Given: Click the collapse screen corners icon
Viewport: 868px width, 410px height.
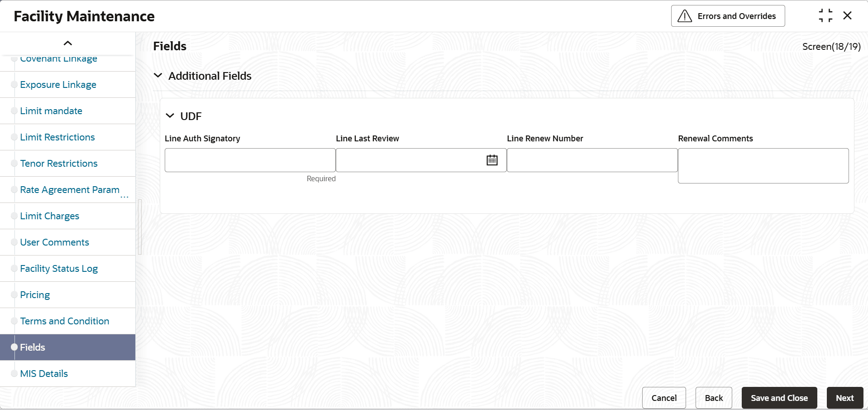Looking at the screenshot, I should pos(825,16).
